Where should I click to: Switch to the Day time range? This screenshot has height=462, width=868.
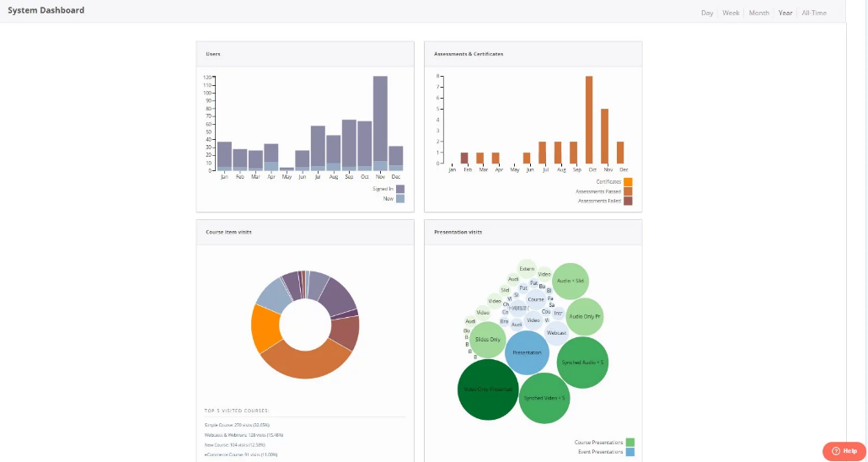(707, 13)
